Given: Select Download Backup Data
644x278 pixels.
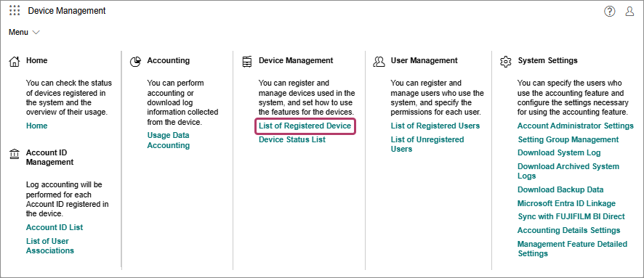Looking at the screenshot, I should click(x=560, y=189).
